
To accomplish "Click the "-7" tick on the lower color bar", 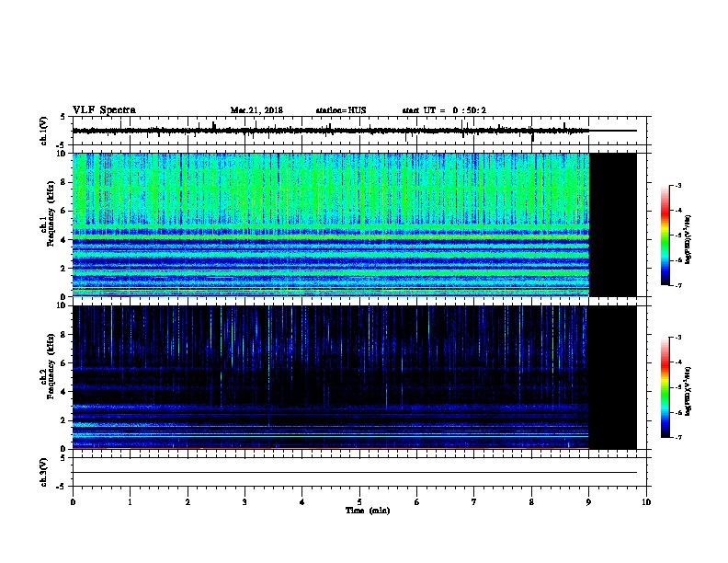I will point(677,437).
